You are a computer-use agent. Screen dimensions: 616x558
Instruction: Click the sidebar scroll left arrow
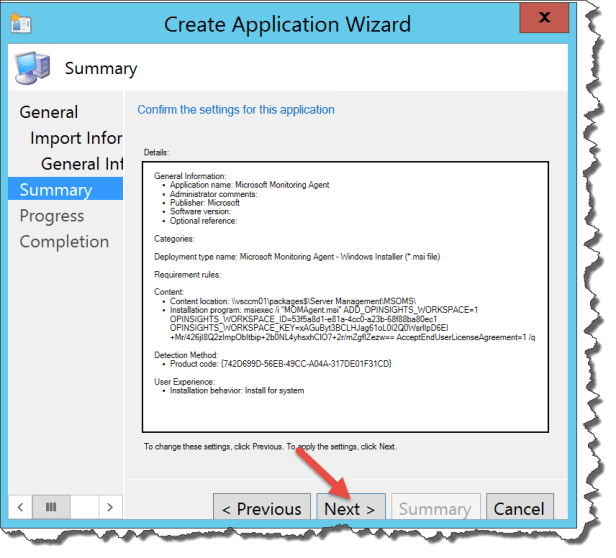pos(20,507)
